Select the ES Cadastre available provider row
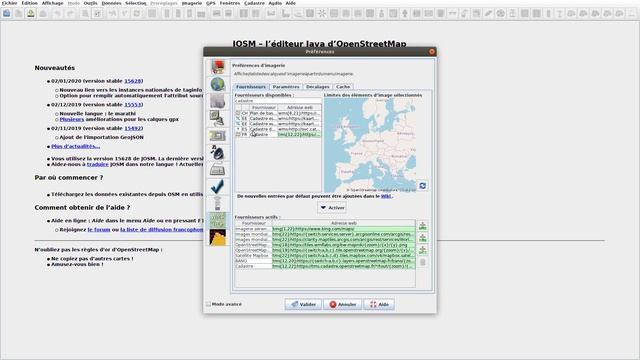This screenshot has width=640, height=360. (x=278, y=129)
